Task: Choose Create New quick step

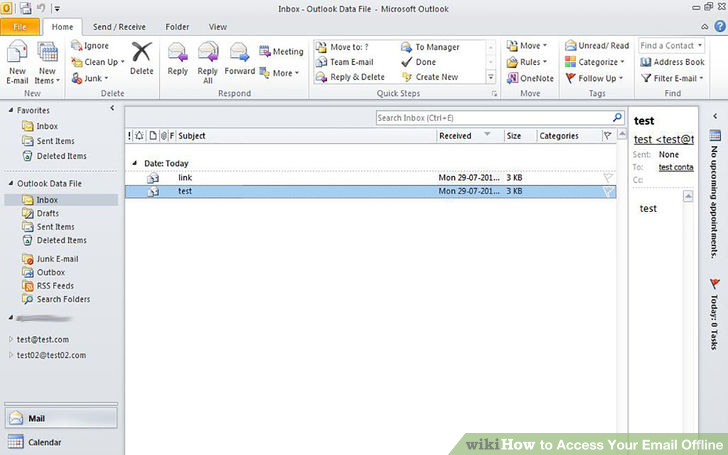Action: click(430, 77)
